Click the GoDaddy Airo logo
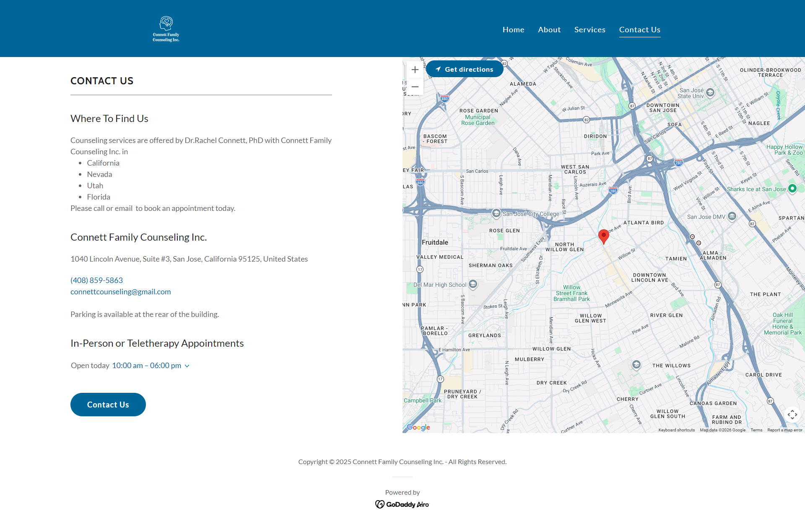 [x=402, y=504]
